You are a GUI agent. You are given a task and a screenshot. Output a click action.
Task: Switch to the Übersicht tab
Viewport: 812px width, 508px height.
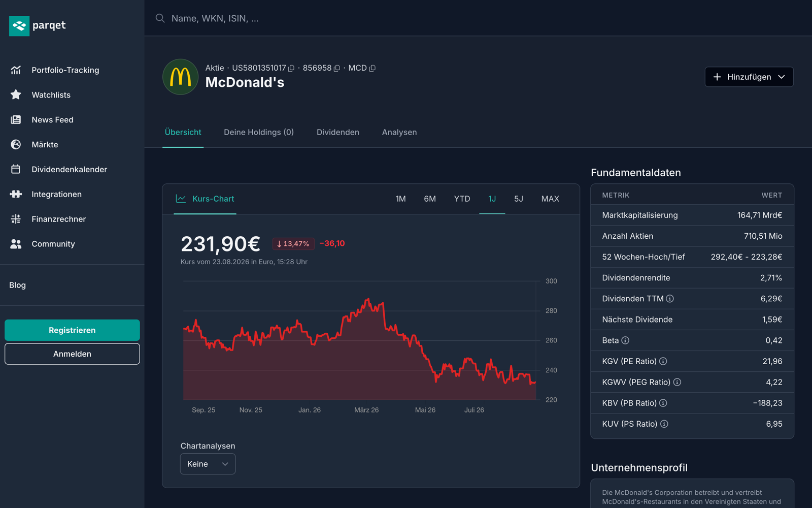tap(183, 132)
